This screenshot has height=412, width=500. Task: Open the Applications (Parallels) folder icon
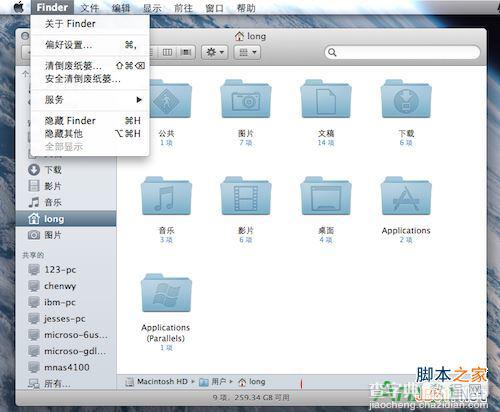[166, 293]
